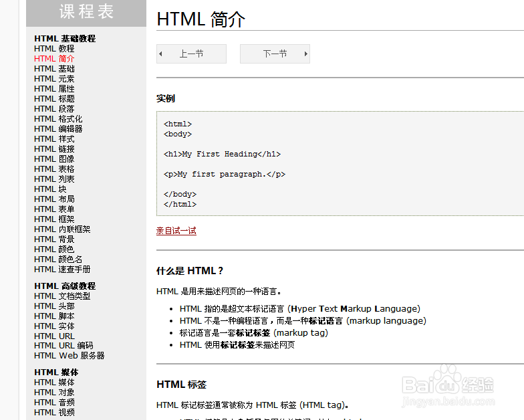Click bullet containing (markup tag)
Image resolution: width=524 pixels, height=420 pixels.
click(254, 333)
